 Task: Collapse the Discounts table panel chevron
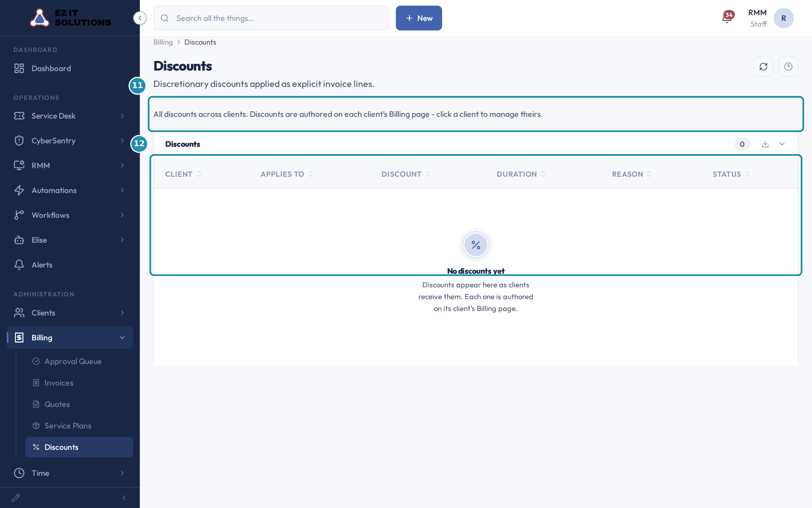coord(782,144)
